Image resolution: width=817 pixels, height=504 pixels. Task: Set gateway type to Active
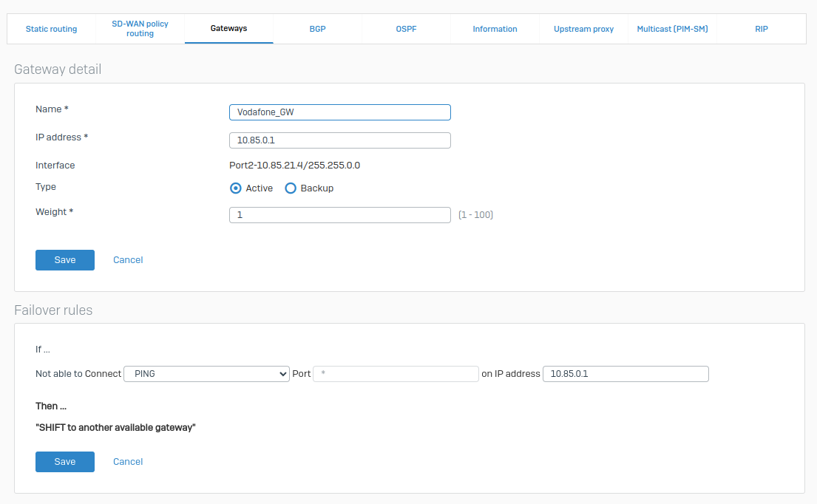click(x=235, y=188)
